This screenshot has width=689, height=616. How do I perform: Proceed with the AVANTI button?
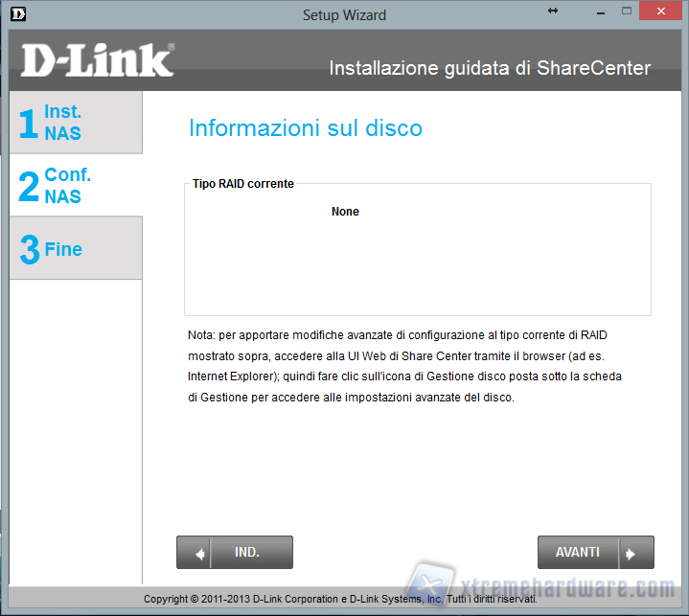pyautogui.click(x=595, y=553)
